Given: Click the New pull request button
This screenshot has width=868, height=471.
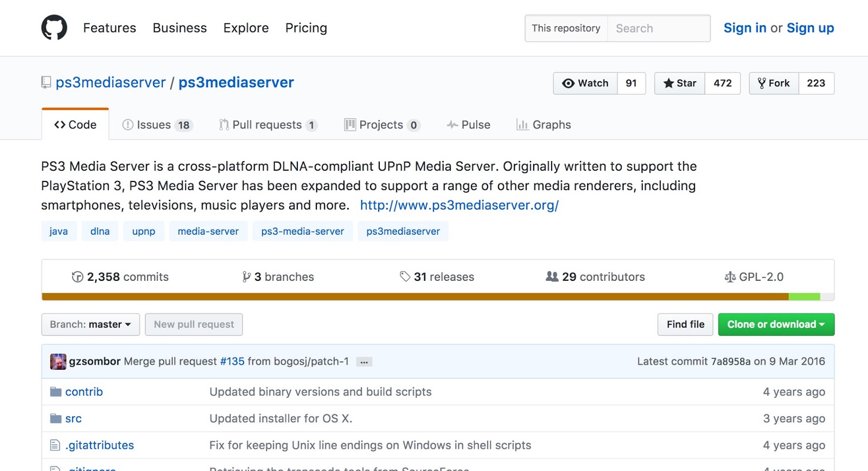Looking at the screenshot, I should (x=194, y=325).
